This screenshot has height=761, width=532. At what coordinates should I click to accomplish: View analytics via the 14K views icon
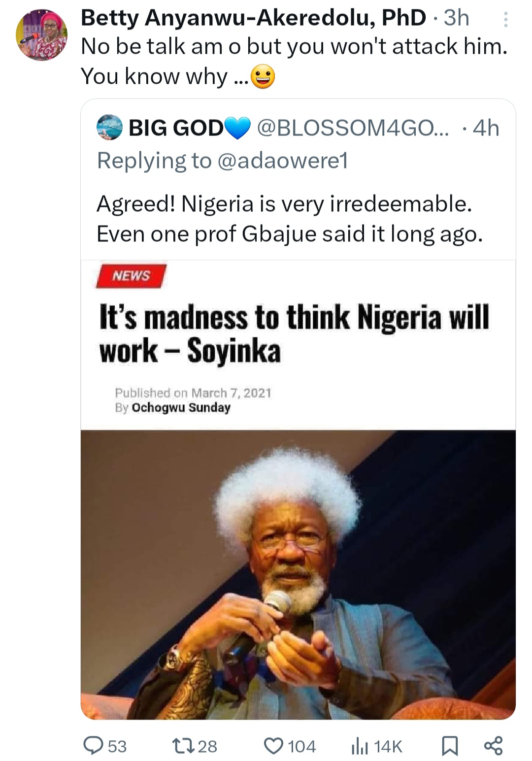[360, 746]
